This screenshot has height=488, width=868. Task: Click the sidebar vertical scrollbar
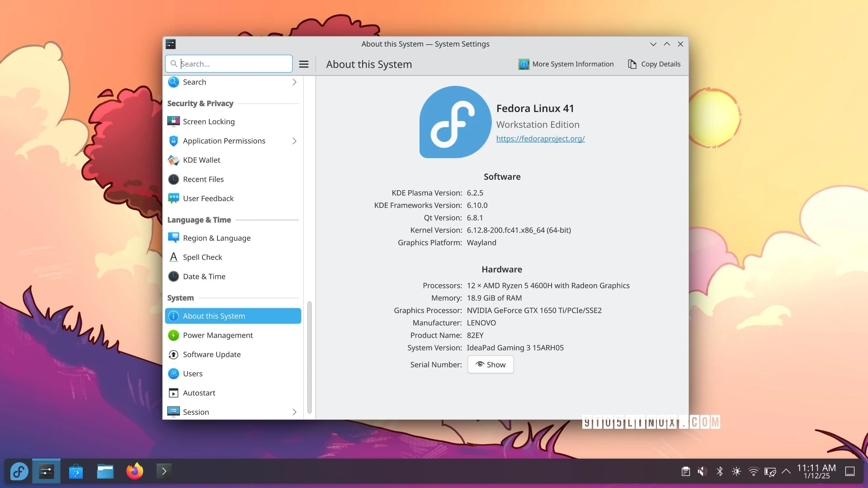tap(309, 357)
